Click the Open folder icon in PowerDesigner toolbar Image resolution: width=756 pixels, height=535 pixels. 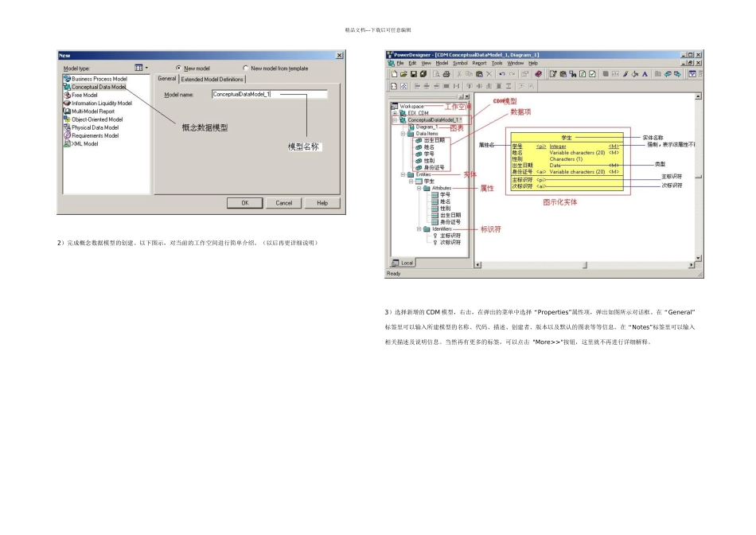tap(403, 74)
